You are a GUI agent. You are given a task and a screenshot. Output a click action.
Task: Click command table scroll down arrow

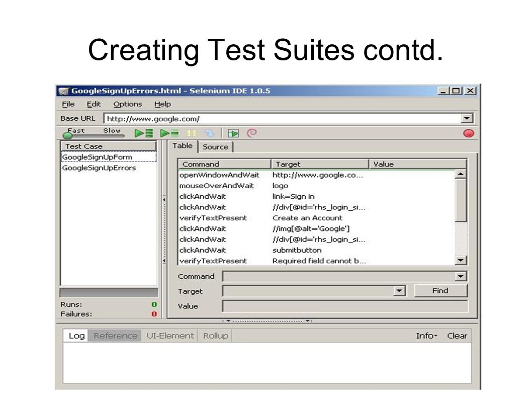point(461,261)
